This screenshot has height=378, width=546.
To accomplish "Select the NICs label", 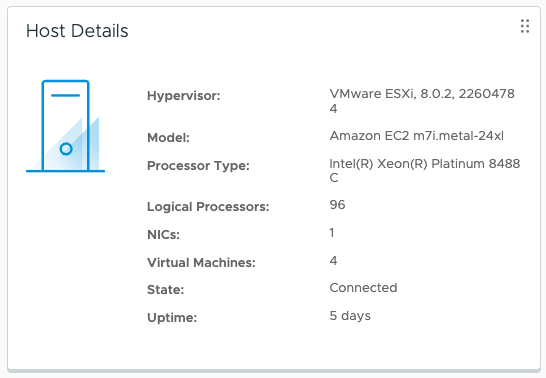I will pos(164,235).
